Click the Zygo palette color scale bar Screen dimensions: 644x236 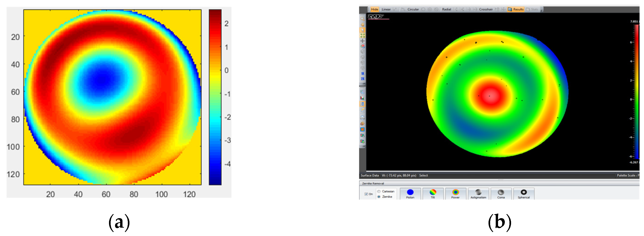coord(637,92)
